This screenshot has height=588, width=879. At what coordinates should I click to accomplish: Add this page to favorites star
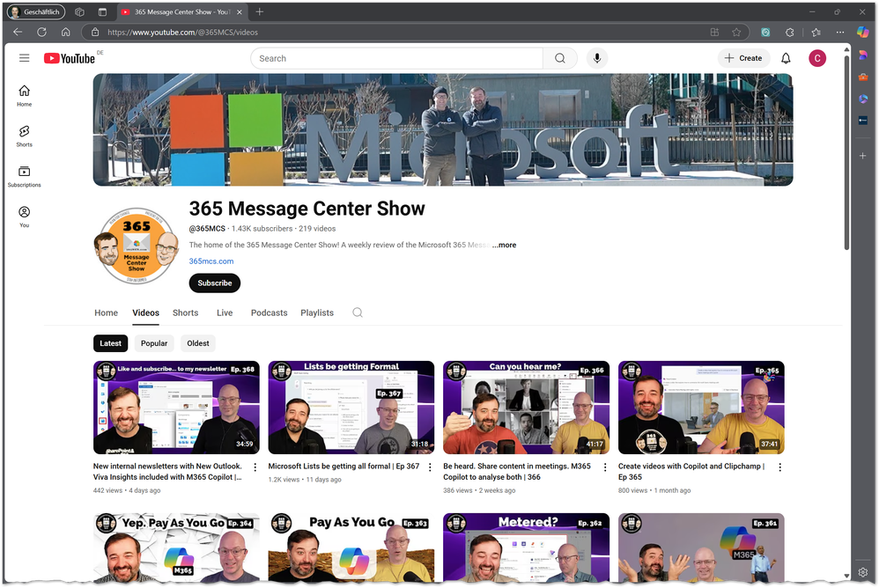736,32
